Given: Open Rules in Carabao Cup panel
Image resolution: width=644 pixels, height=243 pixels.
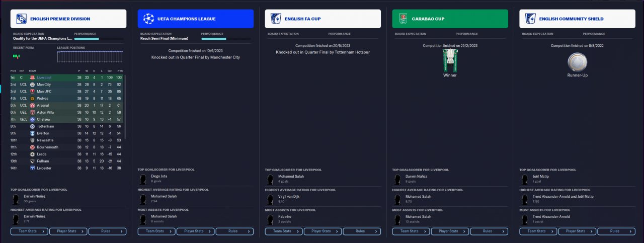Looking at the screenshot, I should coord(489,231).
